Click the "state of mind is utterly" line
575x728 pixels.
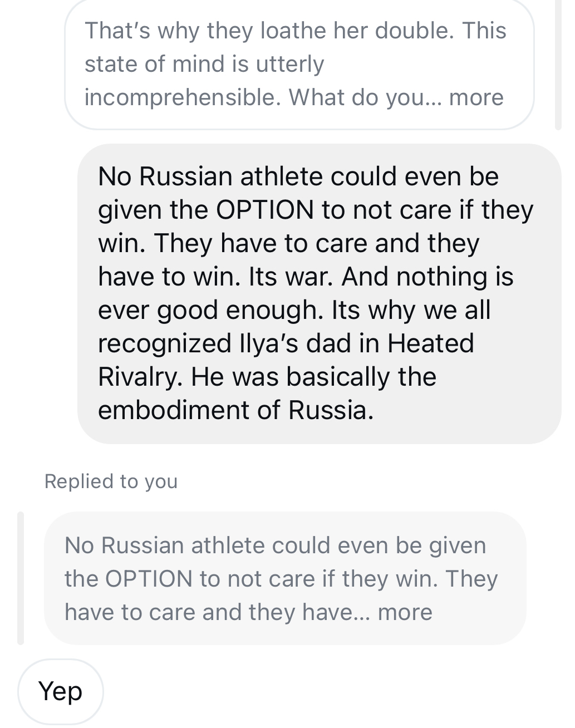pos(204,64)
